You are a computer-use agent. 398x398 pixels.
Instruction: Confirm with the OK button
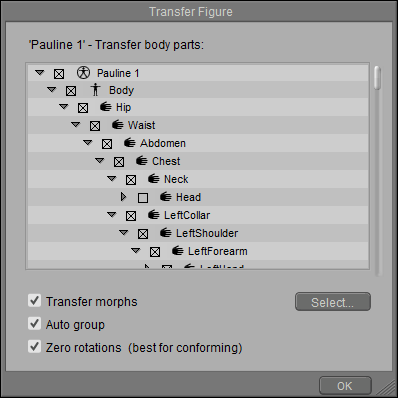[345, 386]
